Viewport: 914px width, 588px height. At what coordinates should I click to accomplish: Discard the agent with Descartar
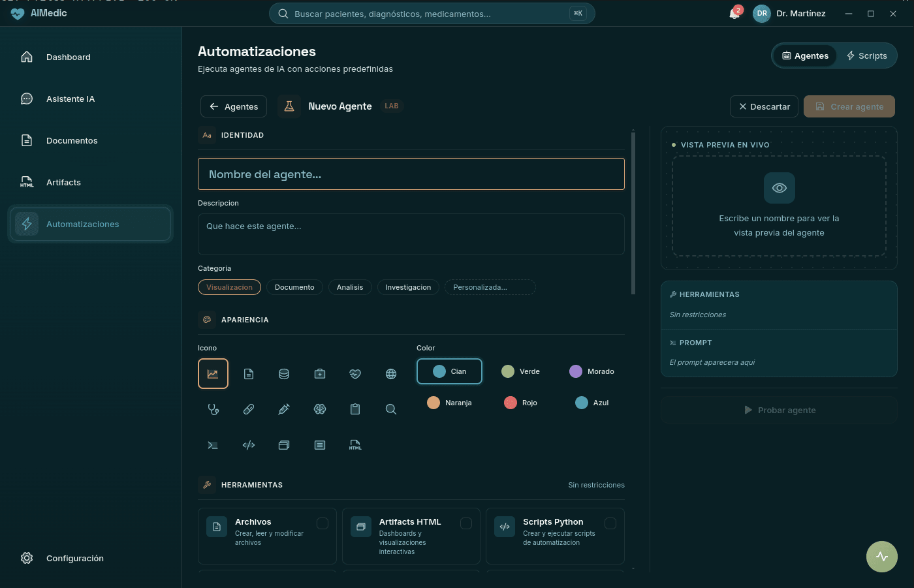[x=764, y=106]
